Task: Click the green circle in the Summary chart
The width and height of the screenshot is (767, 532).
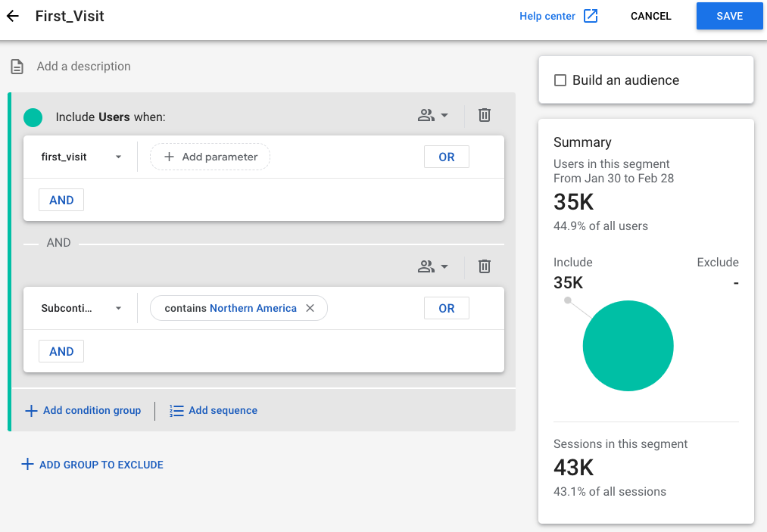Action: (628, 346)
